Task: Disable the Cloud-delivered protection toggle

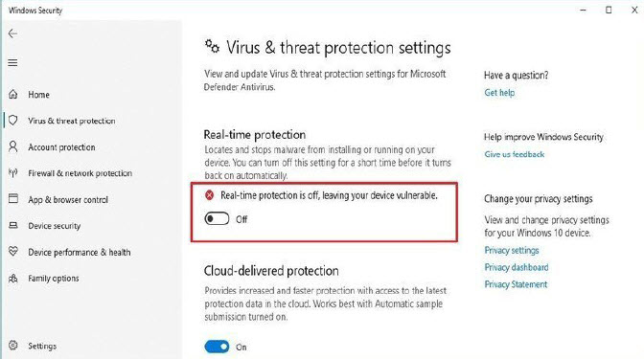Action: point(217,347)
